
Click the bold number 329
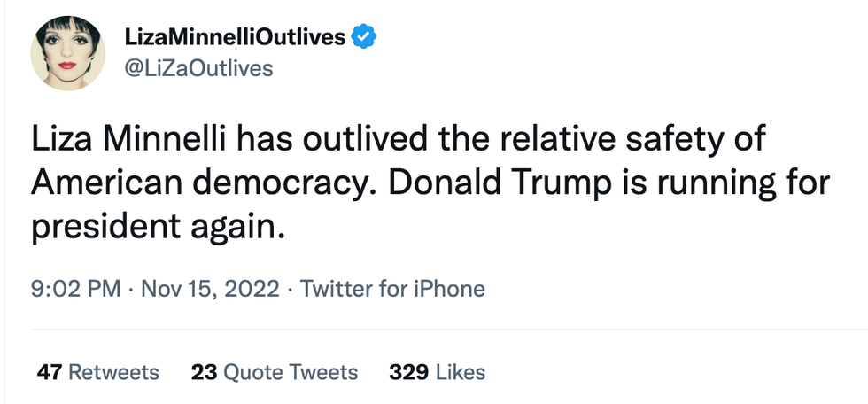point(407,372)
